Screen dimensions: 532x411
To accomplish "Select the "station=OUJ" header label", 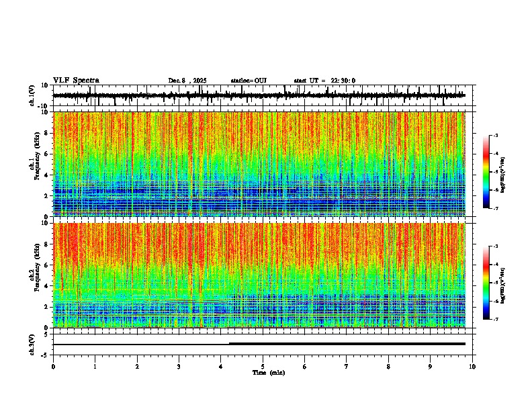I will (249, 81).
